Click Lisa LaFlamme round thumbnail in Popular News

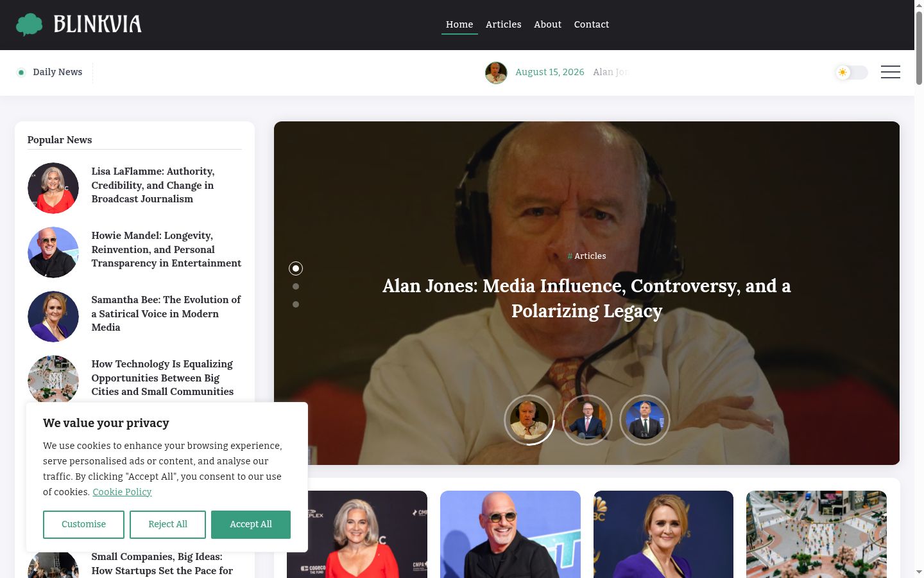[x=53, y=188]
